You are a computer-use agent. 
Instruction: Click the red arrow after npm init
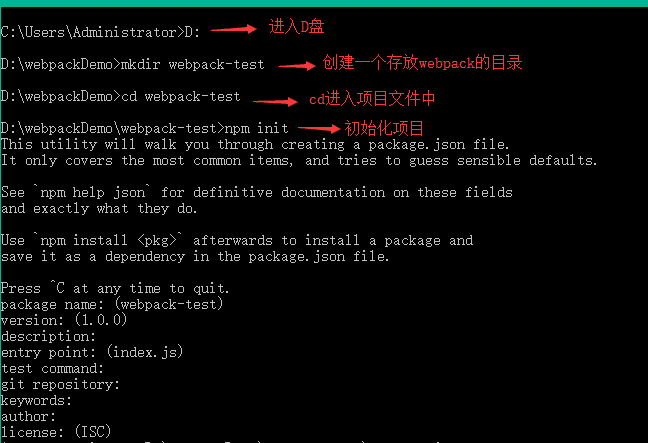(319, 128)
